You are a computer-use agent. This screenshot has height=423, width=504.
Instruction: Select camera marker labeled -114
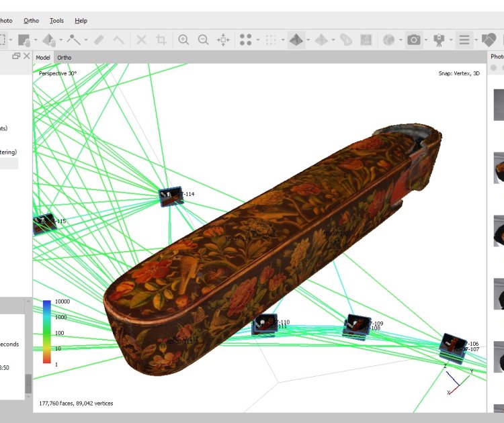[171, 195]
